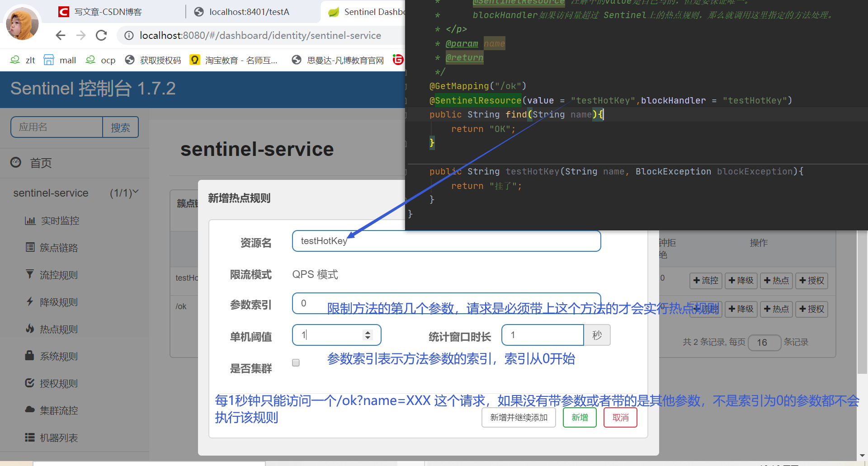Reload page with browser refresh icon

point(101,35)
